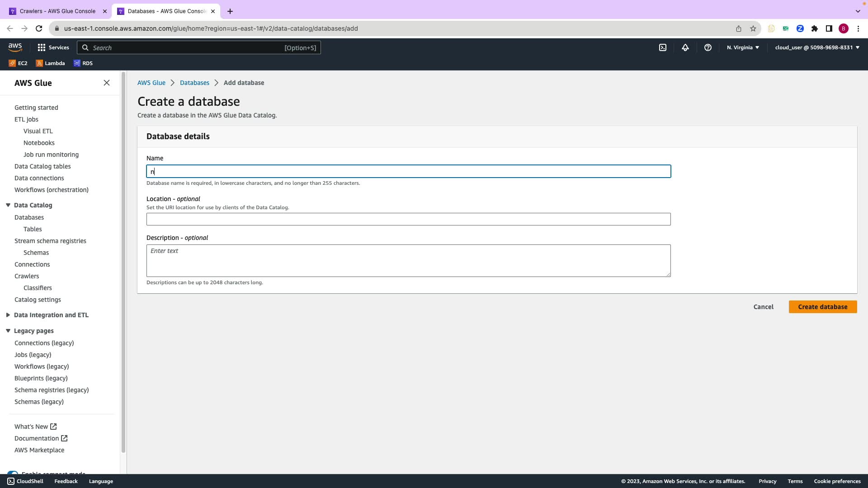Click the Databases breadcrumb link
868x488 pixels.
click(194, 83)
